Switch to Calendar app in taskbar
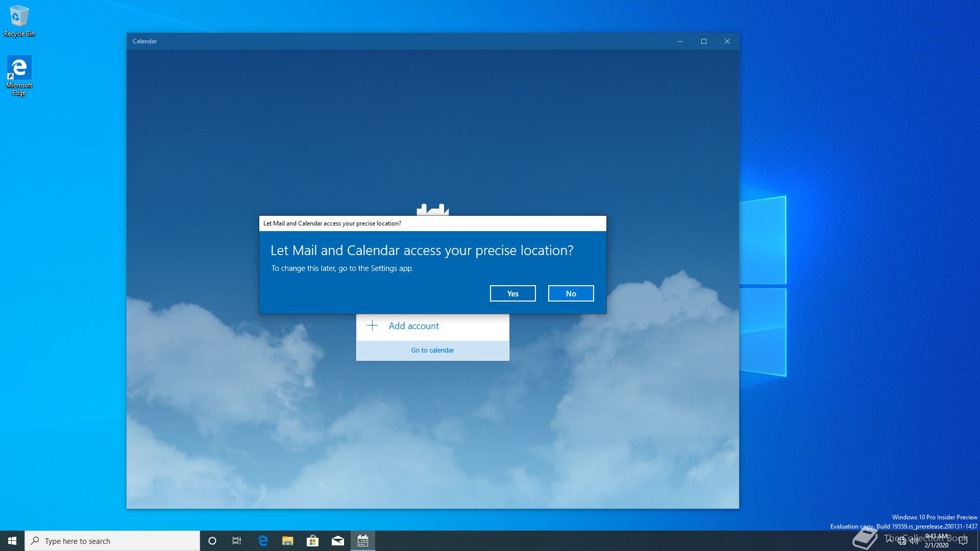Image resolution: width=980 pixels, height=551 pixels. [x=363, y=541]
